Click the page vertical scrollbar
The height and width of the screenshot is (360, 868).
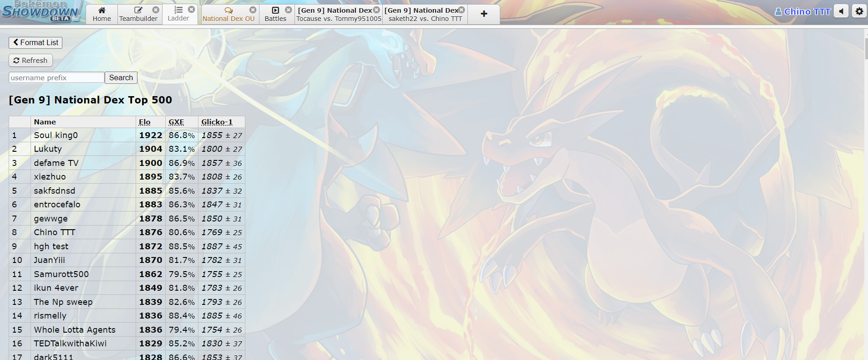866,49
